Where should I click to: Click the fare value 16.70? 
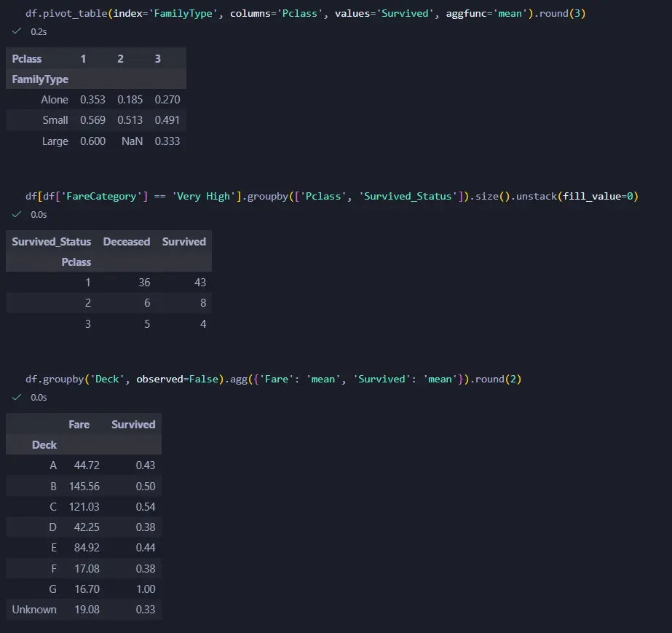coord(87,589)
